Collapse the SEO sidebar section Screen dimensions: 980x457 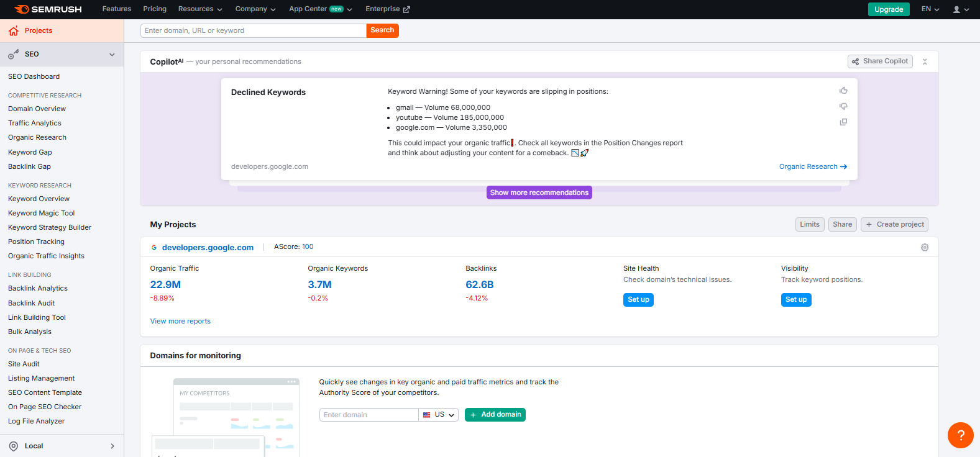pos(112,55)
